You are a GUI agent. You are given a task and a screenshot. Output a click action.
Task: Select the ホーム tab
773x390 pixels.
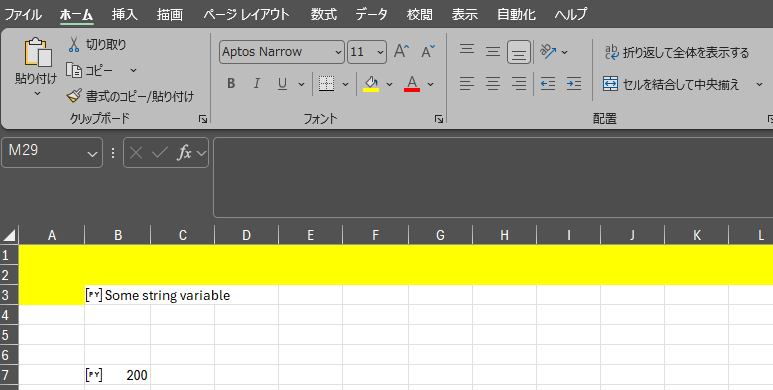coord(76,15)
